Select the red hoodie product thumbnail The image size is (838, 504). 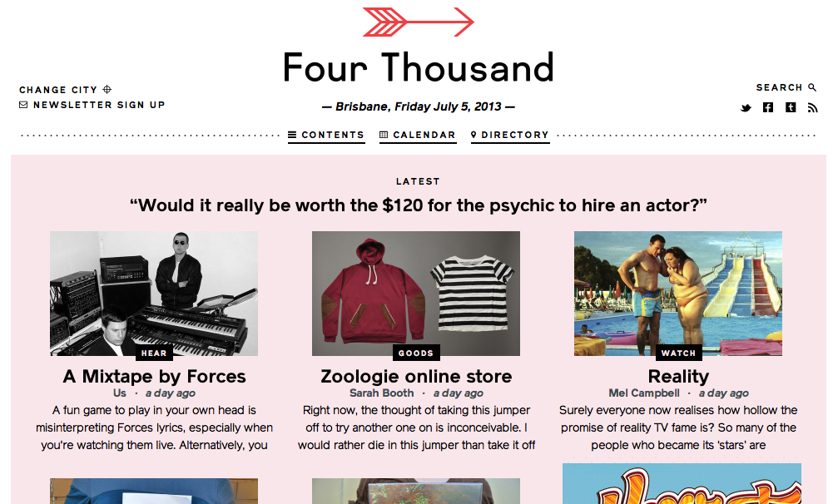click(x=416, y=293)
